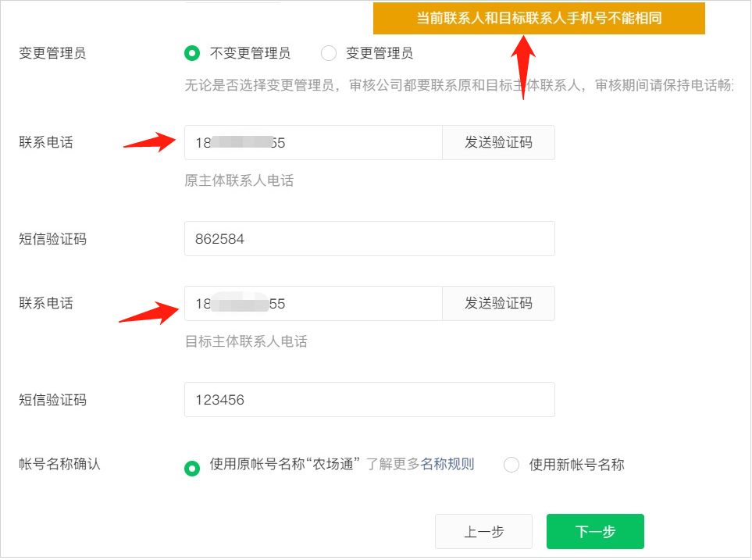Click the 帐号名称确认 field label
The width and height of the screenshot is (752, 560).
59,464
